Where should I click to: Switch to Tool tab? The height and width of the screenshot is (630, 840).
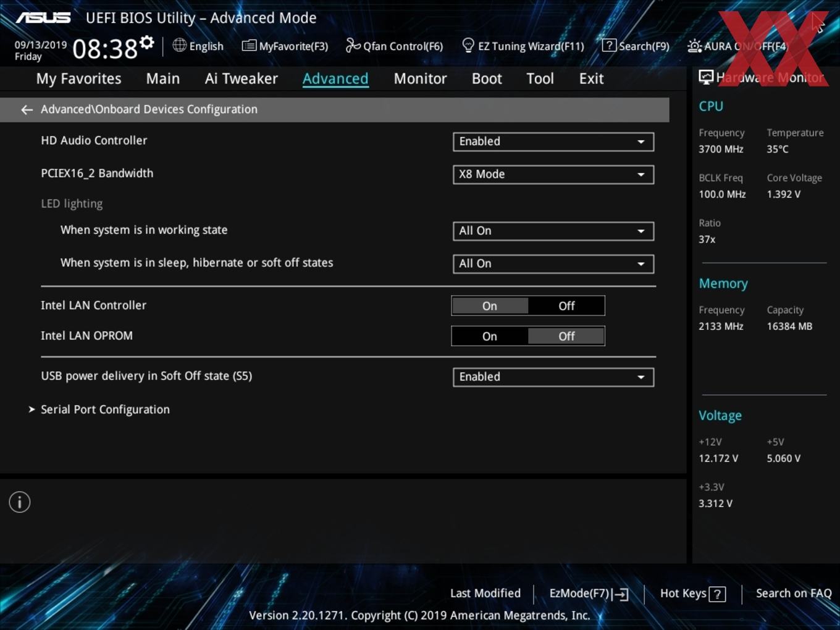pos(540,78)
